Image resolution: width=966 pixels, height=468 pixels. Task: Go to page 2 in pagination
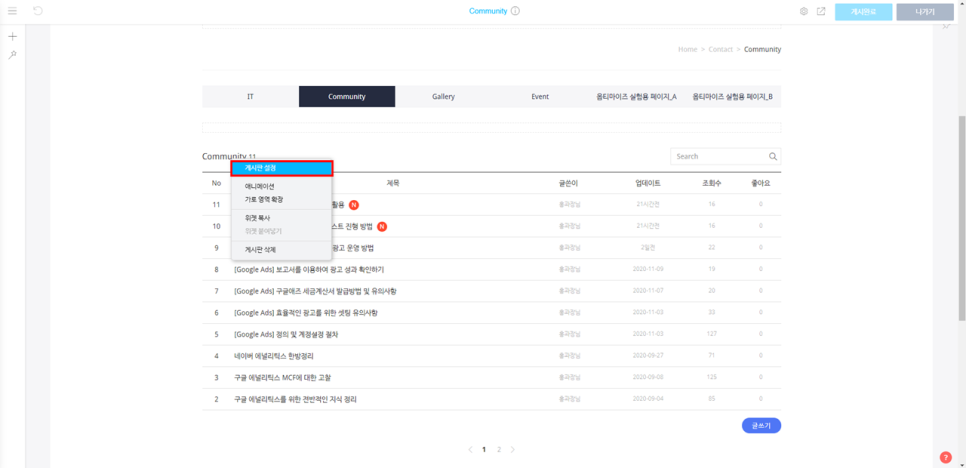499,450
